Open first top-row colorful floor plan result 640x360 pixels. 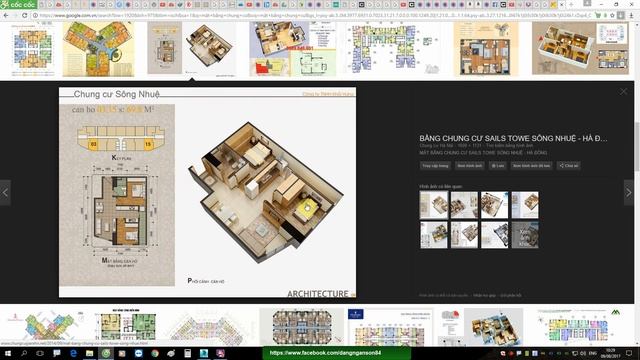pos(33,49)
